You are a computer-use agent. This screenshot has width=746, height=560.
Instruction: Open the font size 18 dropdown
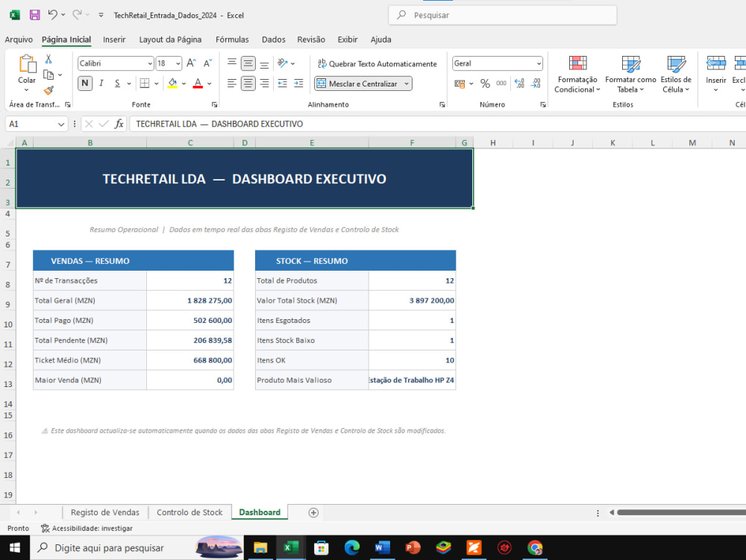pyautogui.click(x=178, y=63)
